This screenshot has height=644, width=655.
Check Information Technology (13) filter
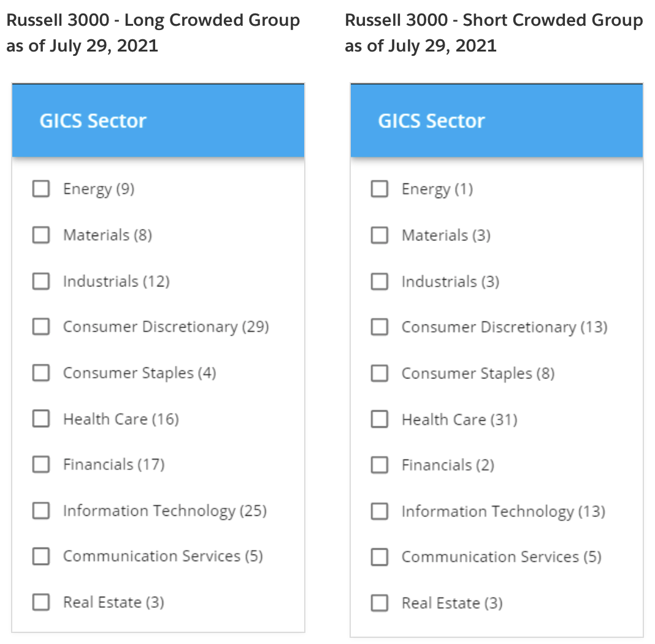pyautogui.click(x=380, y=511)
